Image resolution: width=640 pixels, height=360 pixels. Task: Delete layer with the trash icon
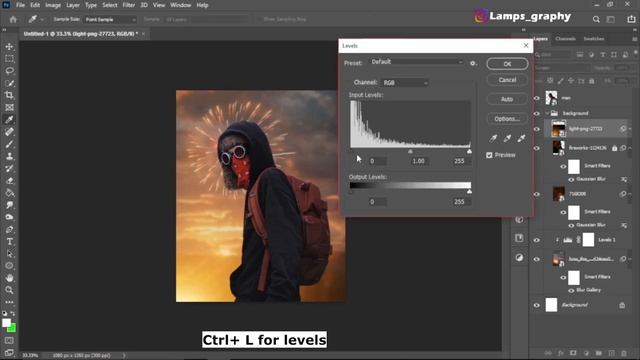pyautogui.click(x=623, y=353)
